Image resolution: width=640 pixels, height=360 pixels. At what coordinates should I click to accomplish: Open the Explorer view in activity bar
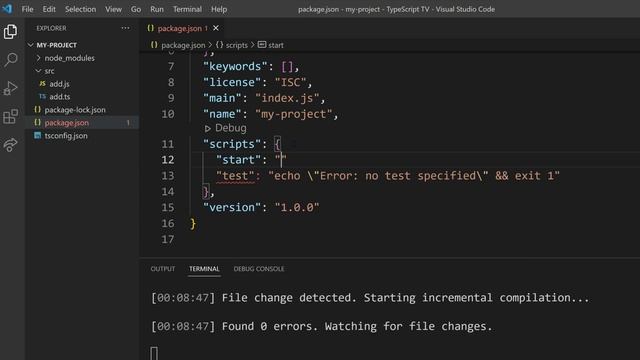[x=11, y=31]
